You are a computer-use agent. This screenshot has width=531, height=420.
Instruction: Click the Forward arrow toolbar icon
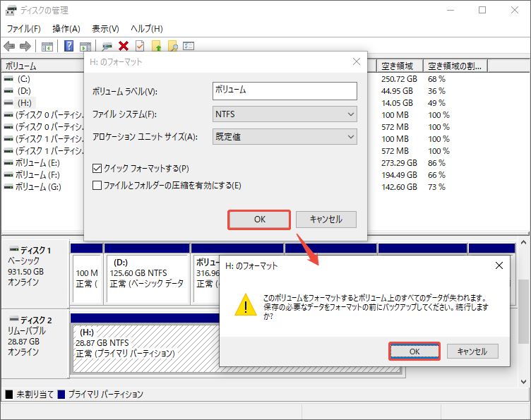pyautogui.click(x=25, y=46)
